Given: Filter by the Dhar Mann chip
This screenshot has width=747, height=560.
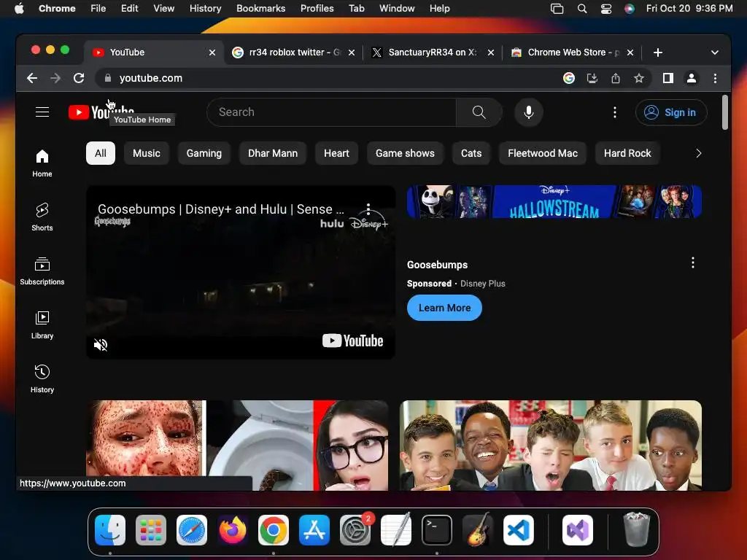Looking at the screenshot, I should point(273,153).
